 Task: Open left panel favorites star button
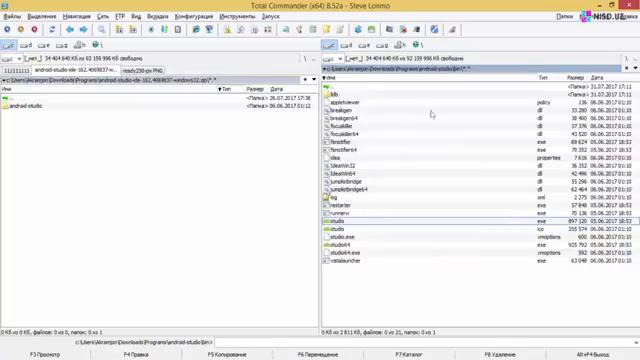click(x=305, y=80)
